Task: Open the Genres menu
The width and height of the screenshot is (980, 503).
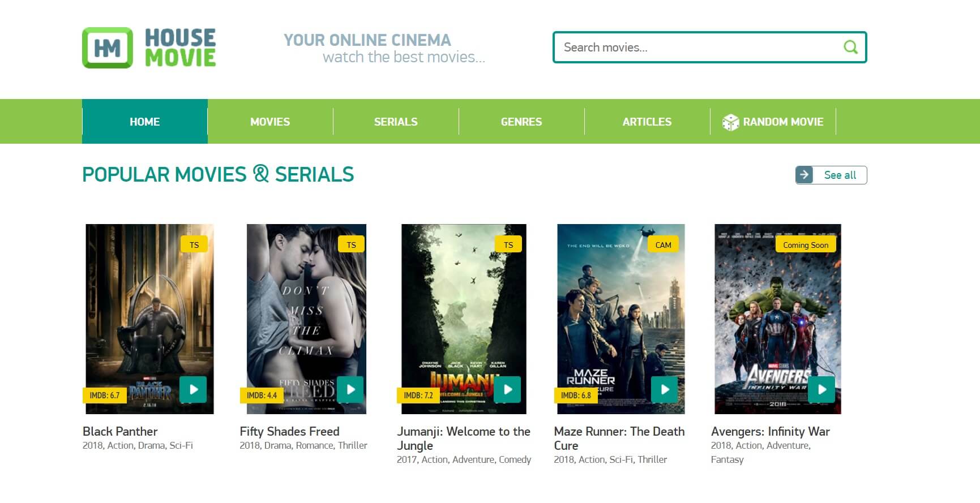Action: (521, 122)
